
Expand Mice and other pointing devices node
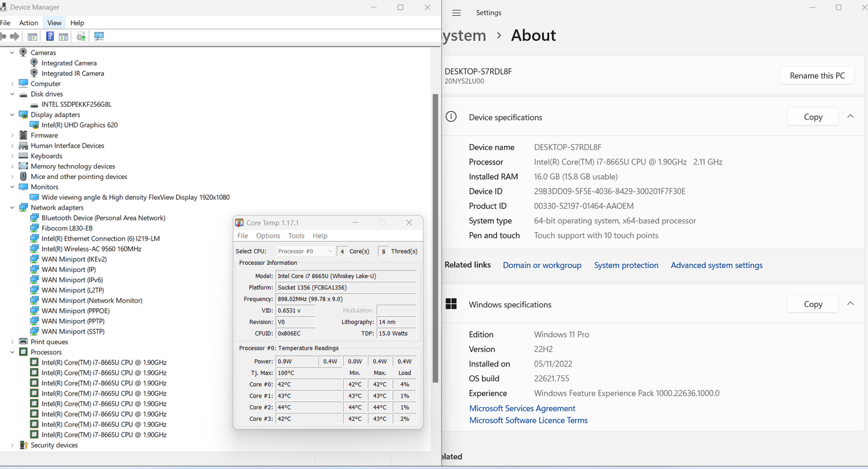pos(12,177)
